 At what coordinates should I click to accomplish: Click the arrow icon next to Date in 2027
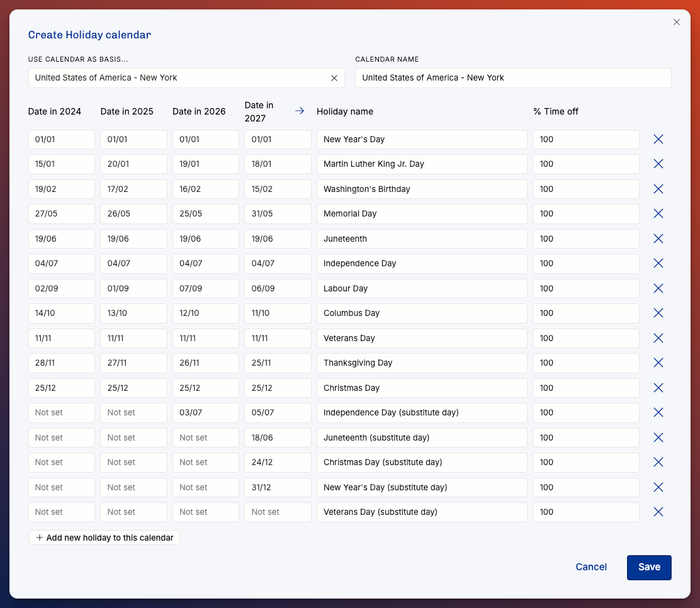click(300, 111)
